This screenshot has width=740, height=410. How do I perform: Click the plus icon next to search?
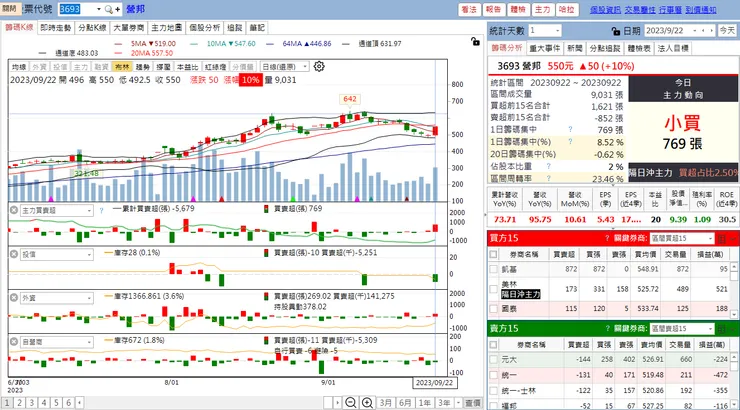point(117,9)
